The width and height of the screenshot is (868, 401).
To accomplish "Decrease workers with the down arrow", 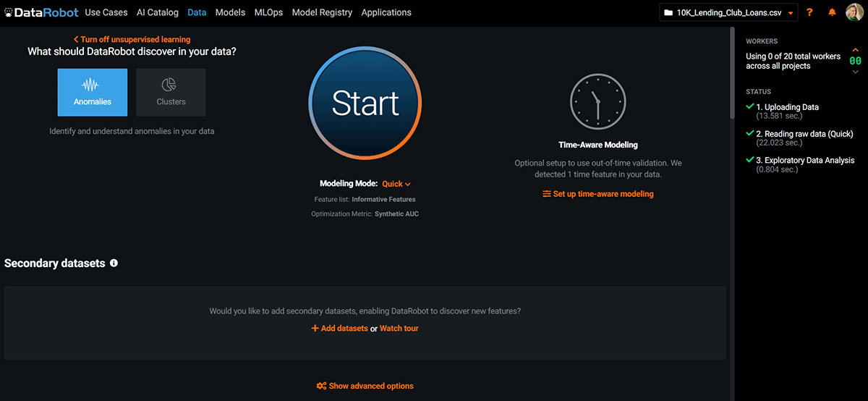I will tap(855, 72).
